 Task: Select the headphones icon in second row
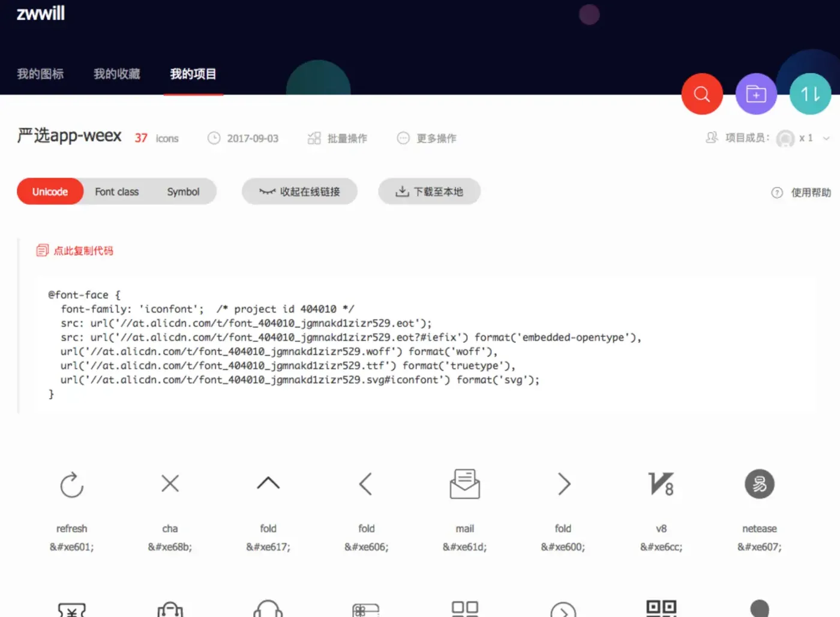point(268,609)
